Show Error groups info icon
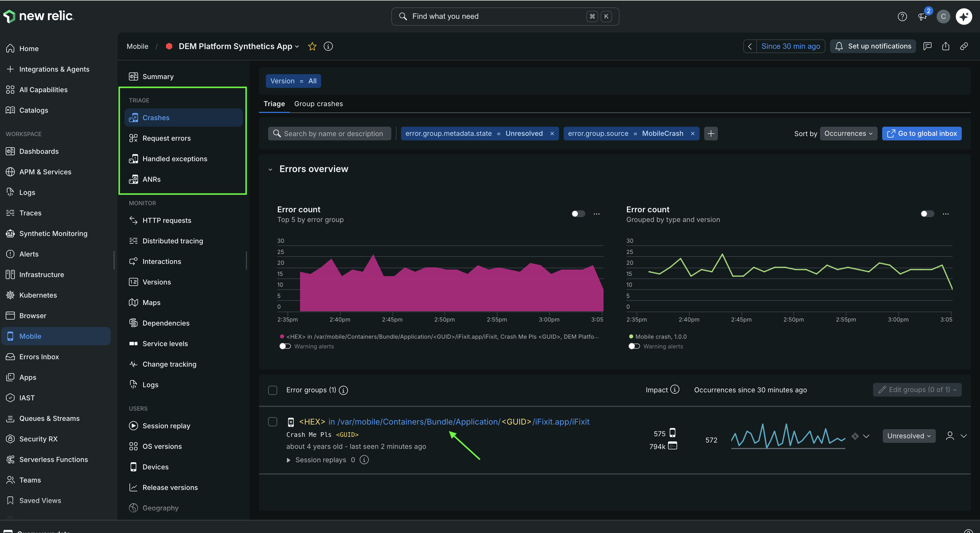Image resolution: width=980 pixels, height=533 pixels. pyautogui.click(x=343, y=390)
